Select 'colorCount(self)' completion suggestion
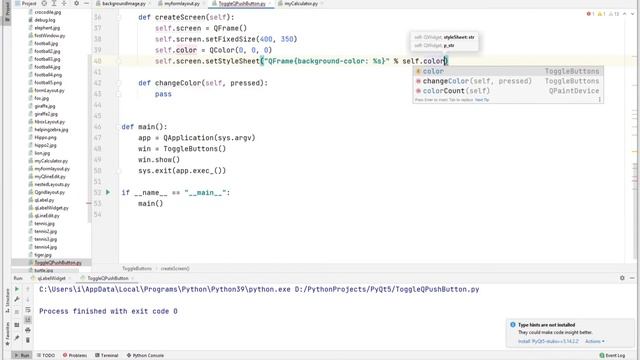640x360 pixels. point(508,91)
